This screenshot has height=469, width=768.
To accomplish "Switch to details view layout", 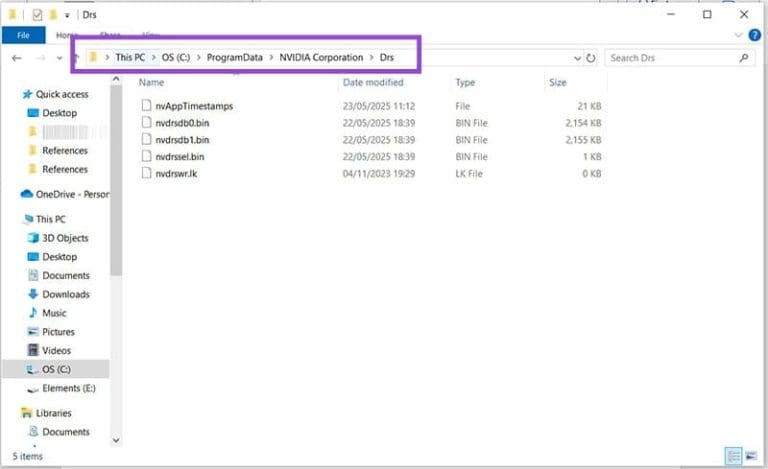I will 735,456.
